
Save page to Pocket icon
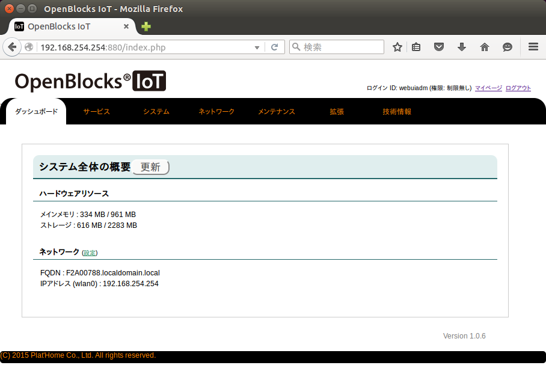point(439,47)
